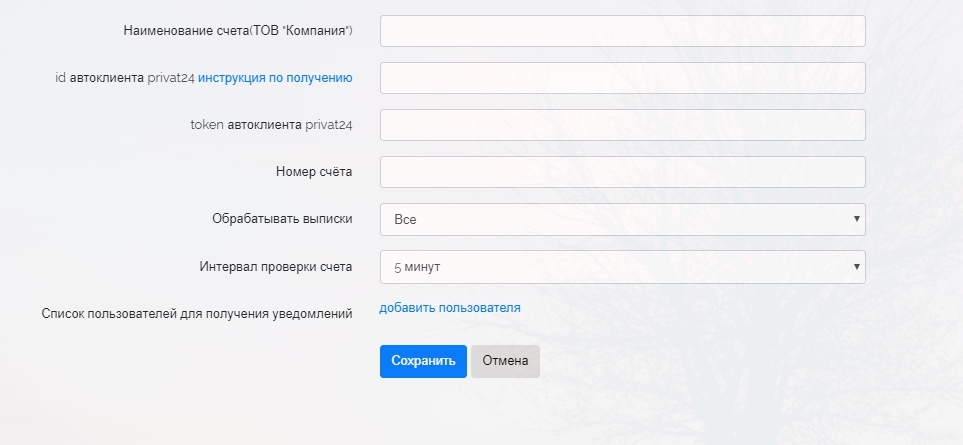The height and width of the screenshot is (445, 963).
Task: Click the Отмена button
Action: [x=505, y=361]
